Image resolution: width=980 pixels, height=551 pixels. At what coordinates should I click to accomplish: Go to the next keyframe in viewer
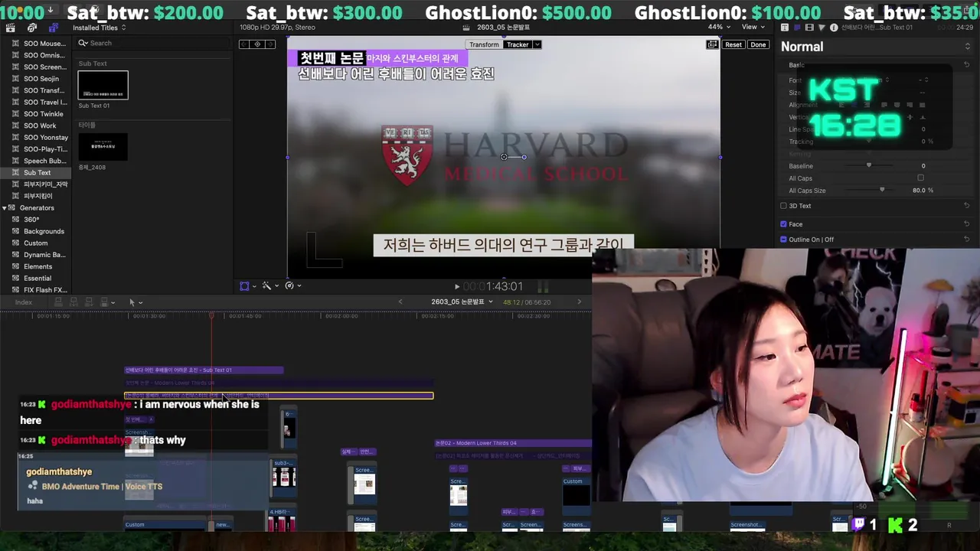tap(269, 44)
